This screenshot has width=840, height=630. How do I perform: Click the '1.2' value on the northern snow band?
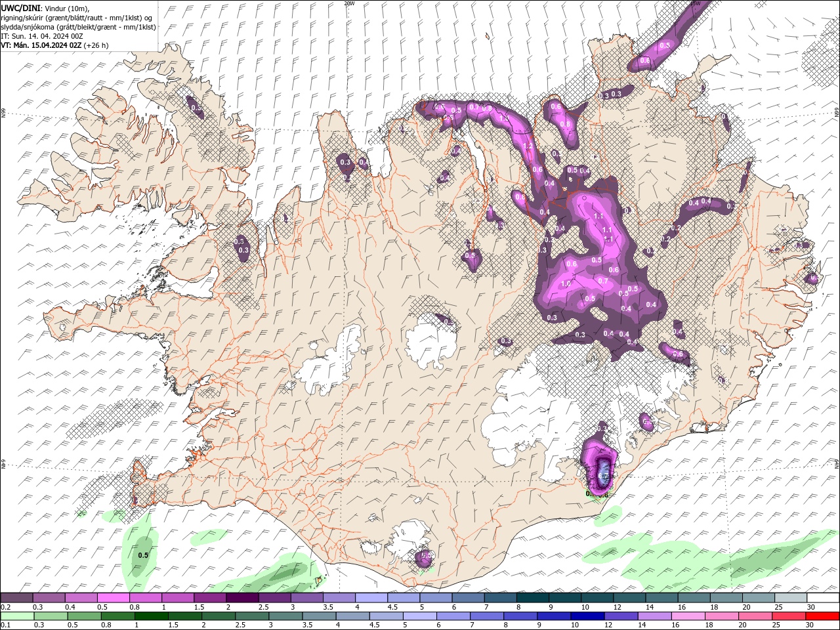pyautogui.click(x=528, y=146)
